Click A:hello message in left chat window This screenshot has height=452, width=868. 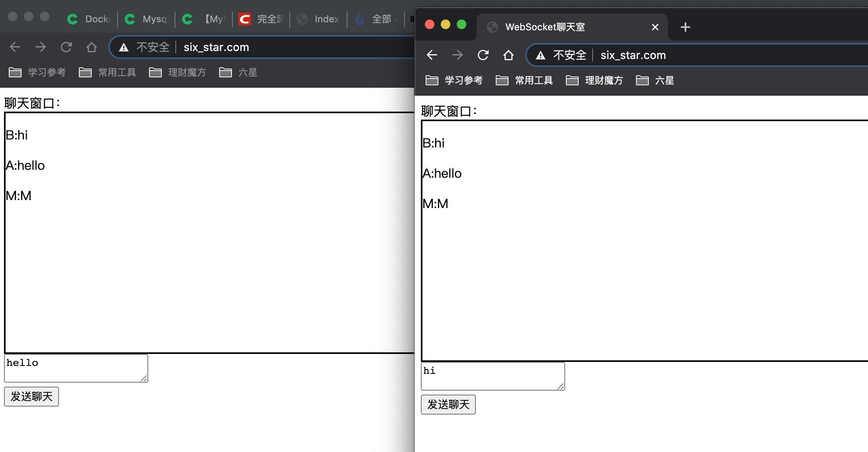[x=25, y=165]
